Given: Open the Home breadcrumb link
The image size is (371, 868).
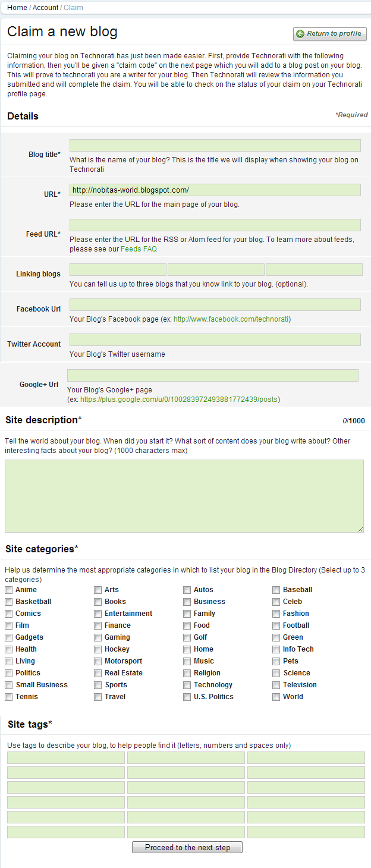Looking at the screenshot, I should point(17,8).
